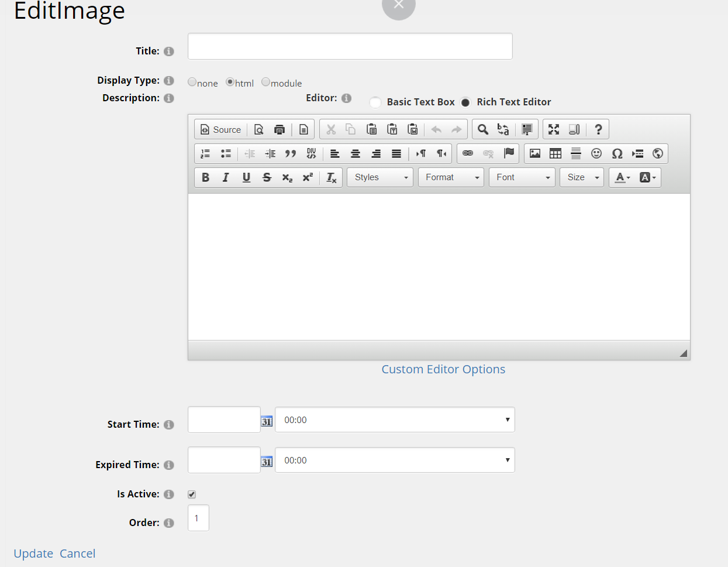Open the About CKEditor question mark icon

point(598,129)
